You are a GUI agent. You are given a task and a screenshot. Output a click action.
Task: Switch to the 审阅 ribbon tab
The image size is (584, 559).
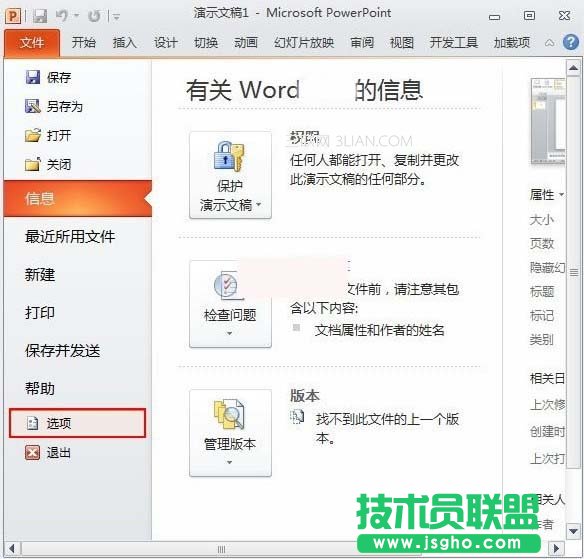tap(362, 43)
